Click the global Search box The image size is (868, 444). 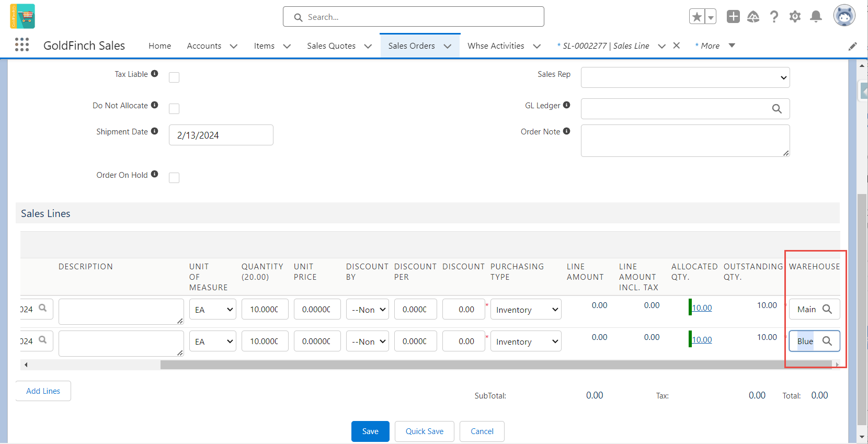coord(414,17)
